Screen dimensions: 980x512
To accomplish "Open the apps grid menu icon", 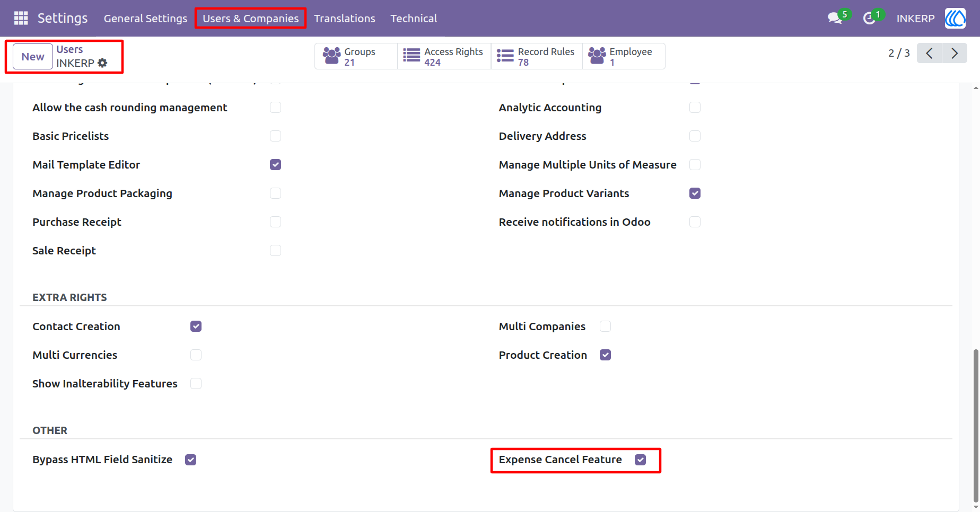I will (x=21, y=18).
